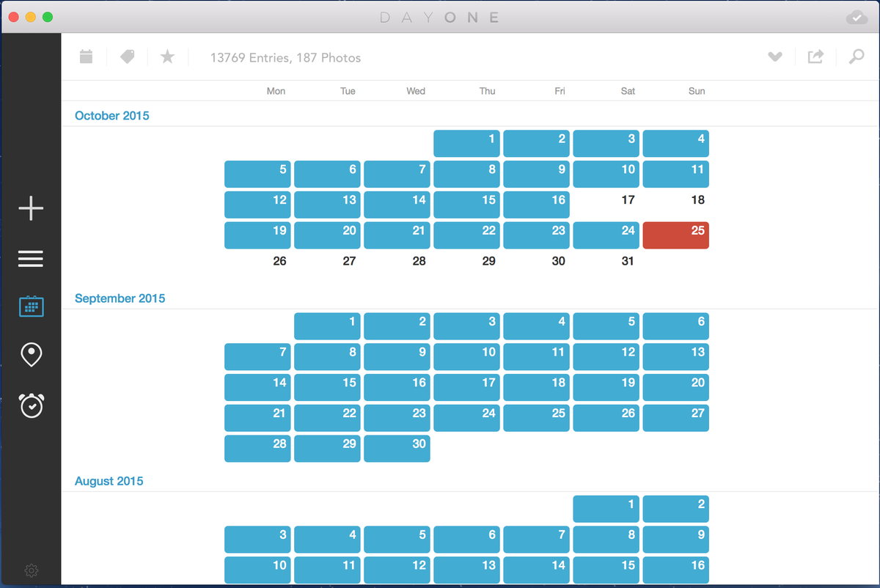
Task: Click the Thu weekday column header
Action: tap(488, 91)
